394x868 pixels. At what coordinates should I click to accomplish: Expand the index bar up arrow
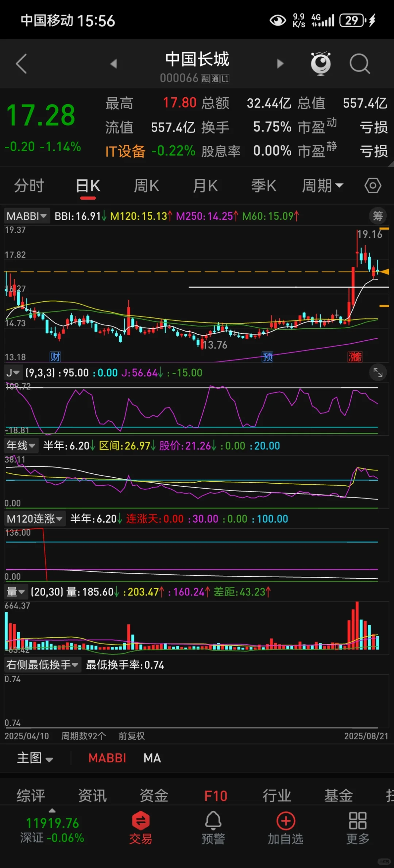click(x=52, y=810)
